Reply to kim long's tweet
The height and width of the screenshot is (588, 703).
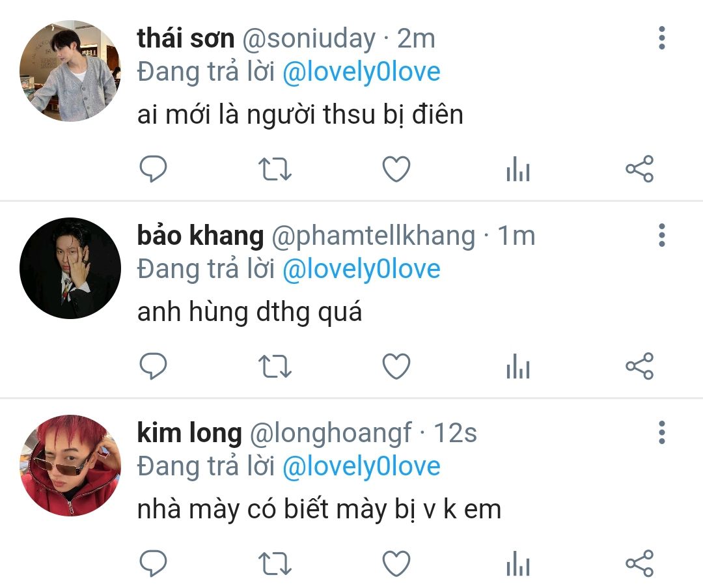(x=154, y=563)
